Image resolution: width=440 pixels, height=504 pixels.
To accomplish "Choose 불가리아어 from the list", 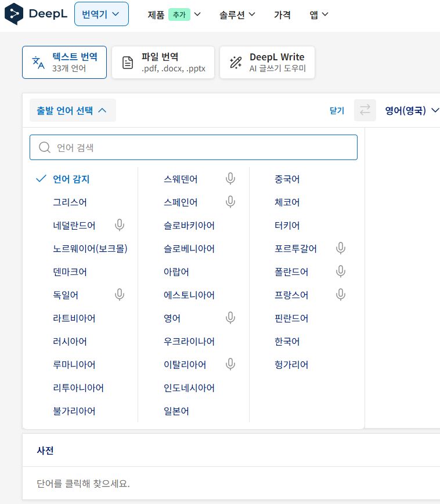I will click(74, 411).
